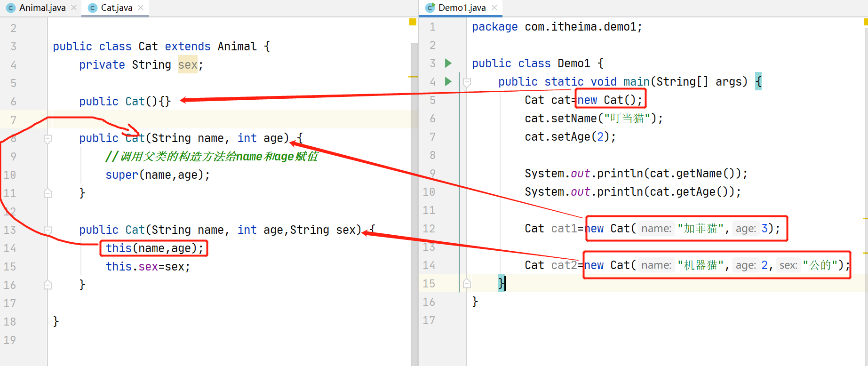868x366 pixels.
Task: Click 'Demo1' class name in declaration
Action: [x=574, y=64]
